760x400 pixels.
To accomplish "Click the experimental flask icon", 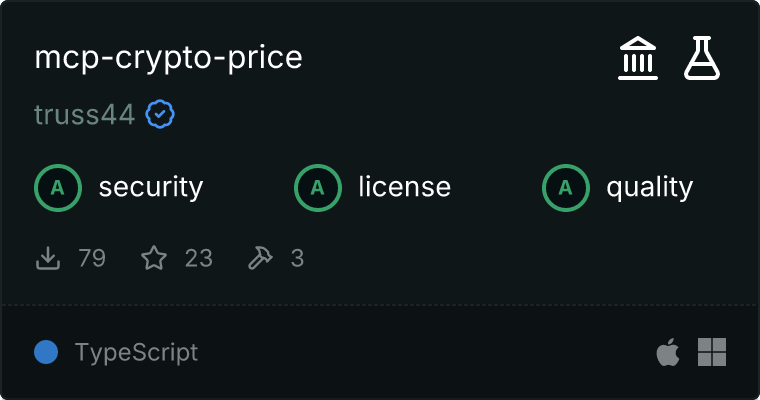I will point(702,59).
